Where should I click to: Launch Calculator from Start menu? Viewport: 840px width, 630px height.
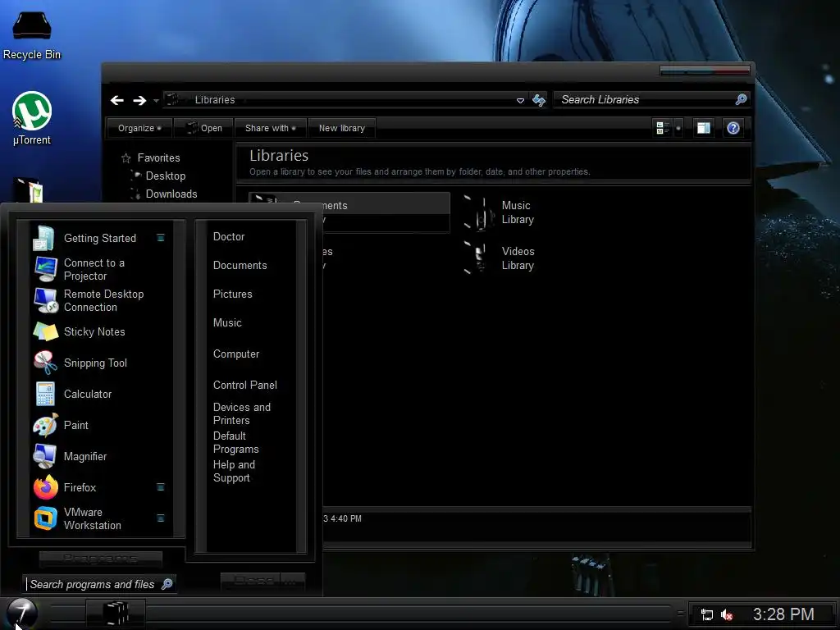click(x=99, y=394)
